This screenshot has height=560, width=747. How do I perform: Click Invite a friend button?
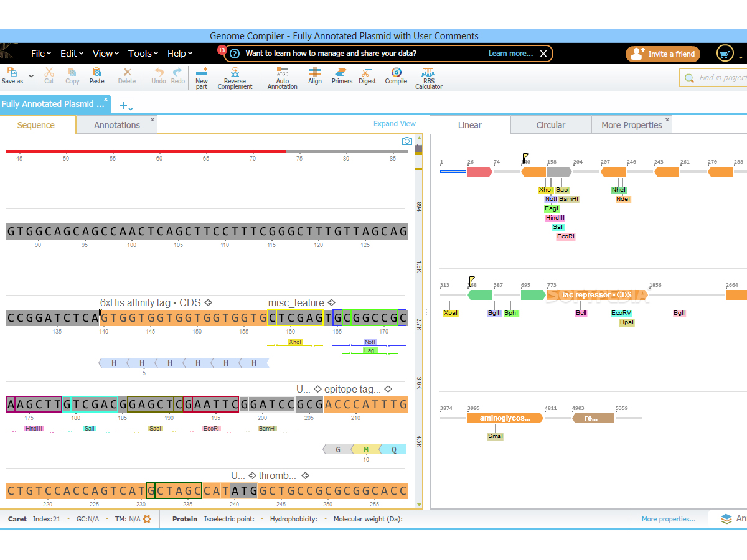[x=663, y=54]
